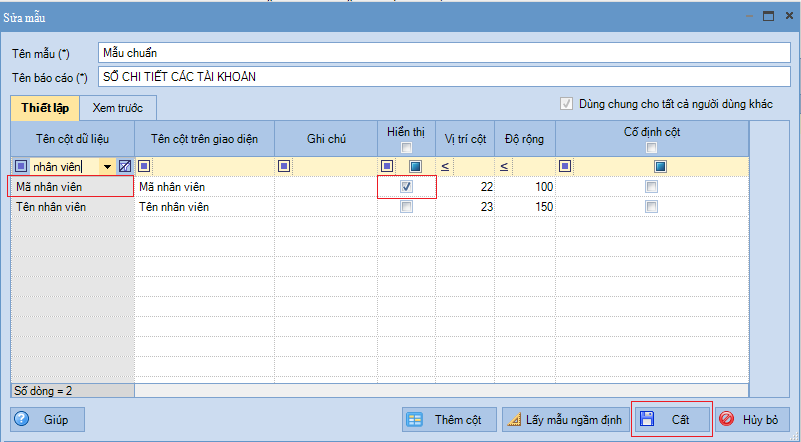Image resolution: width=801 pixels, height=442 pixels.
Task: Switch to the Thiết lập tab
Action: 45,108
